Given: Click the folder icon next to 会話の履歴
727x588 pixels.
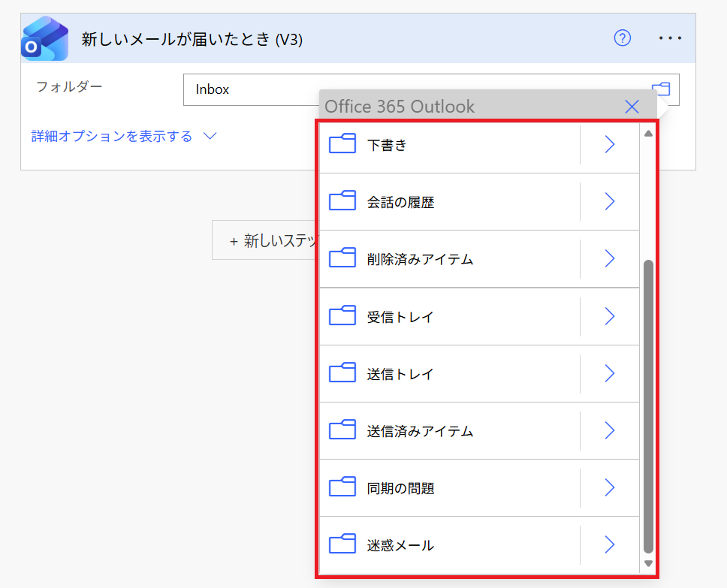Looking at the screenshot, I should pos(342,201).
